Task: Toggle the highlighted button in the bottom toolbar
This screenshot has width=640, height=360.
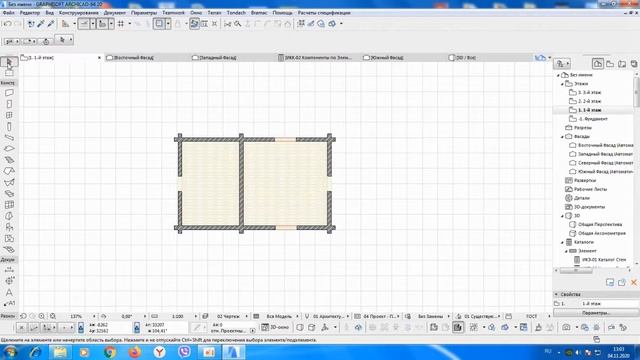Action: (x=458, y=327)
